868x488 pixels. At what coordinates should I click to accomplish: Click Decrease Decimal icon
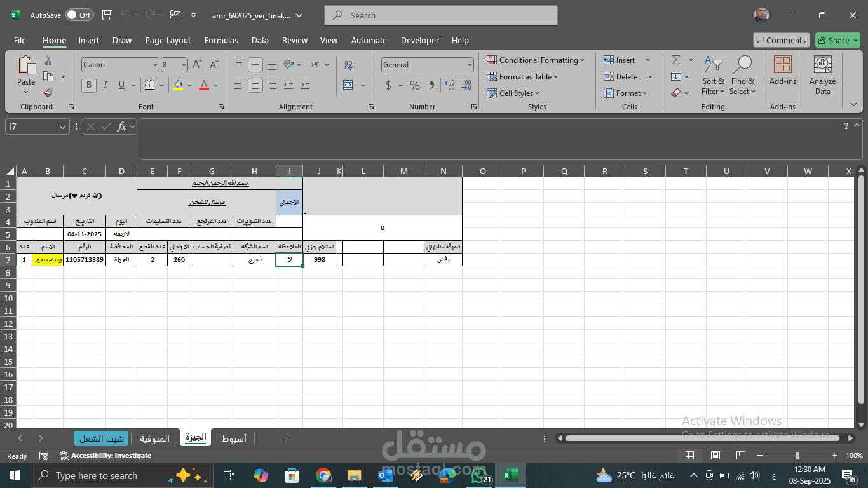coord(467,85)
